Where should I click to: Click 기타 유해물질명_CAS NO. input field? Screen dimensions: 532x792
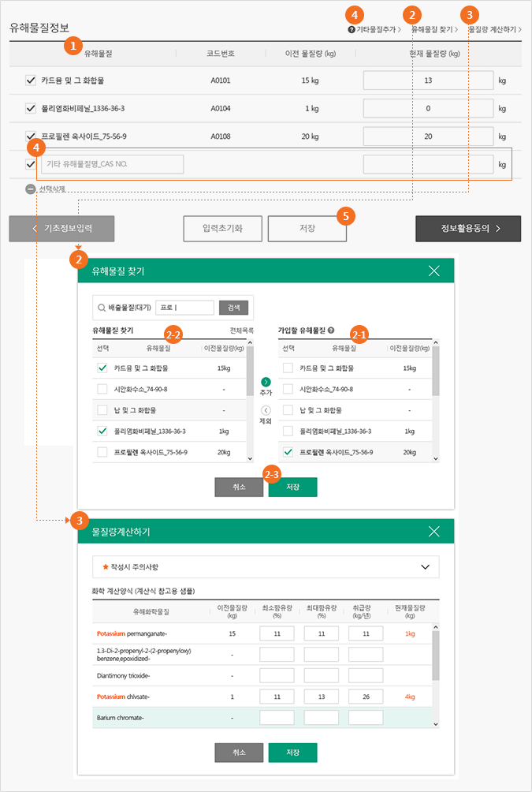[x=113, y=164]
